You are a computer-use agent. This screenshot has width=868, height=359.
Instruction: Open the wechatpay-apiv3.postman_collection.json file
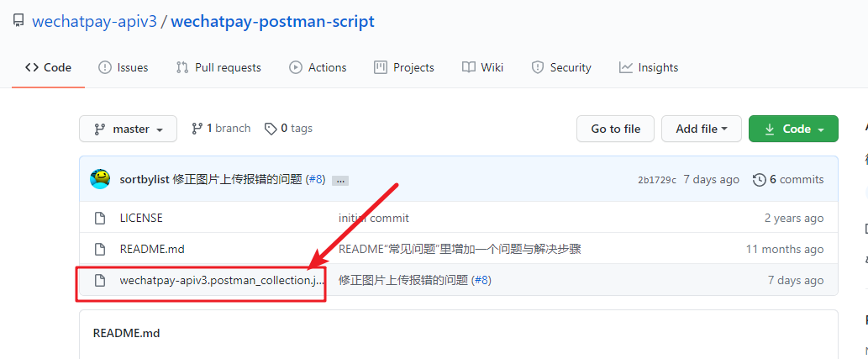click(222, 280)
